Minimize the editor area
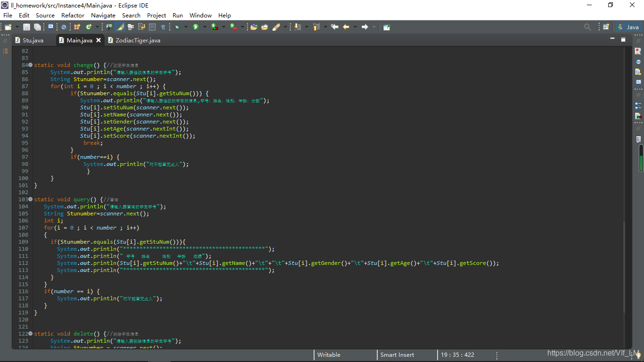The height and width of the screenshot is (362, 644). coord(612,39)
